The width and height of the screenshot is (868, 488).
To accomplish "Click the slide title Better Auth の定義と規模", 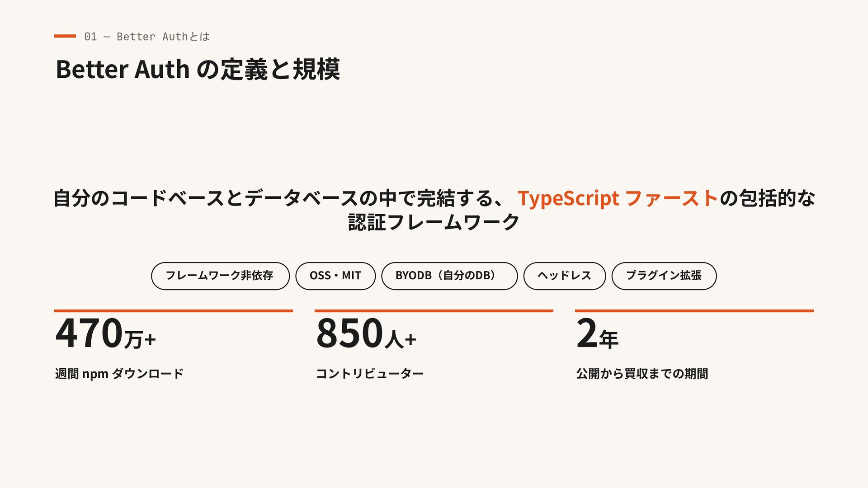I will pyautogui.click(x=198, y=69).
